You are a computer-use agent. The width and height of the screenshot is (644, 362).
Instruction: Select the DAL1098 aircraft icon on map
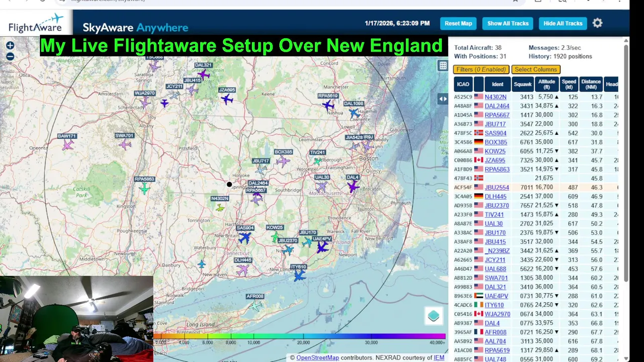pos(355,113)
